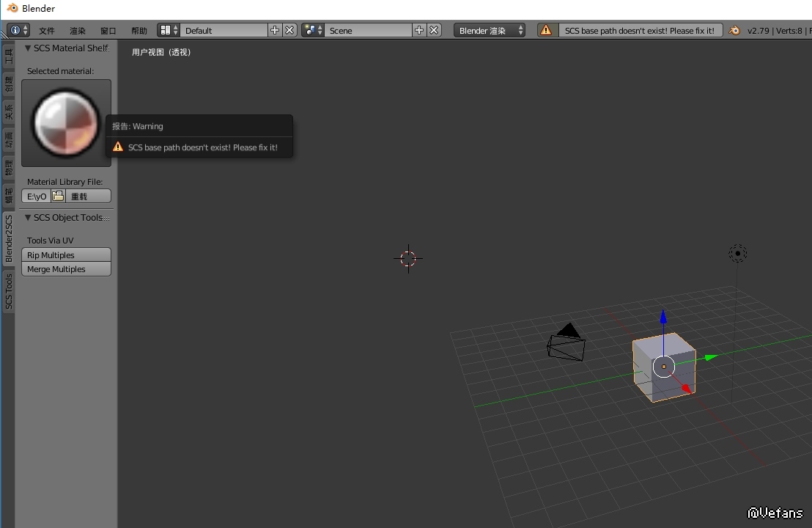Collapse the SCS Material Shelf panel
812x528 pixels.
coord(28,48)
